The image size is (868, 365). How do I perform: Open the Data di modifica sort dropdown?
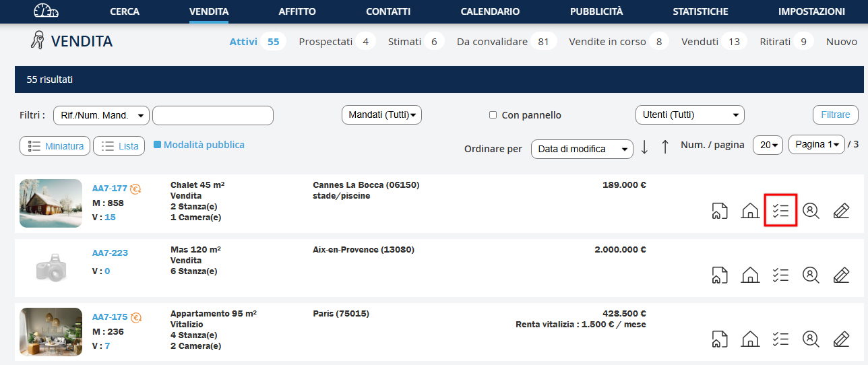coord(582,149)
